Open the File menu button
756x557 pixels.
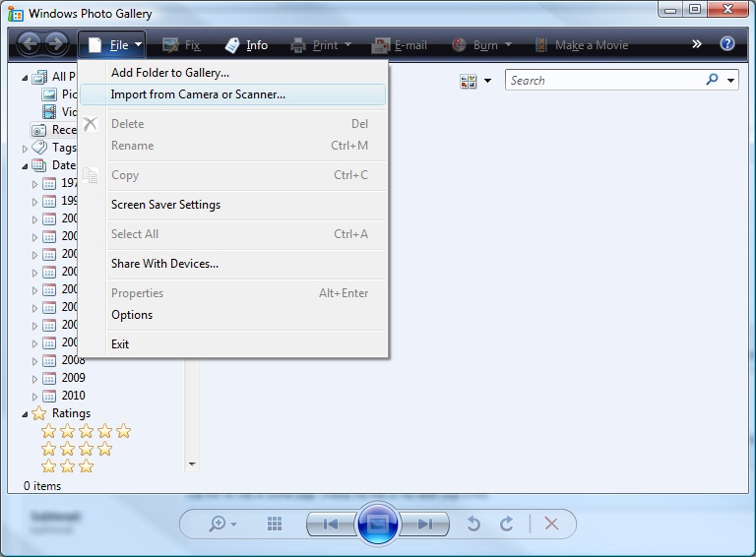[111, 45]
